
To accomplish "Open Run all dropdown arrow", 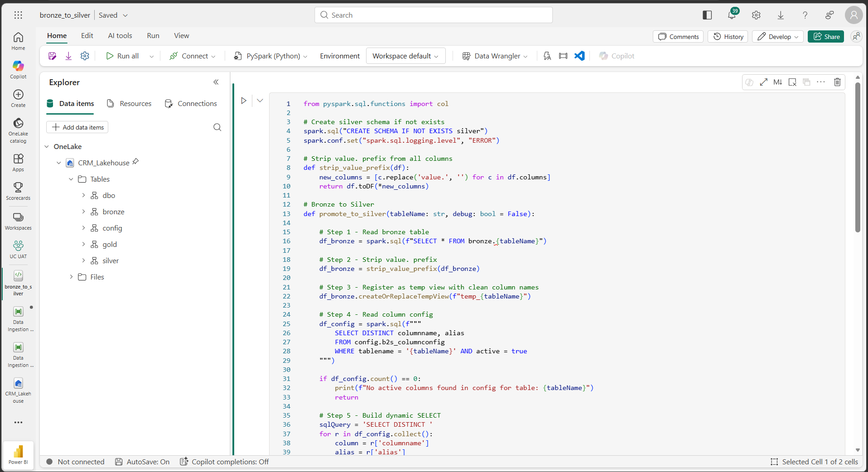I will 151,56.
